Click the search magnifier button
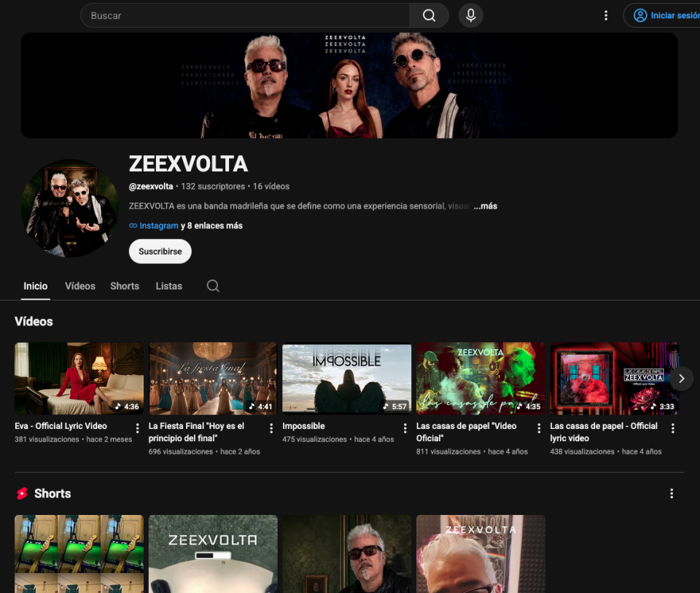This screenshot has width=700, height=593. tap(429, 15)
